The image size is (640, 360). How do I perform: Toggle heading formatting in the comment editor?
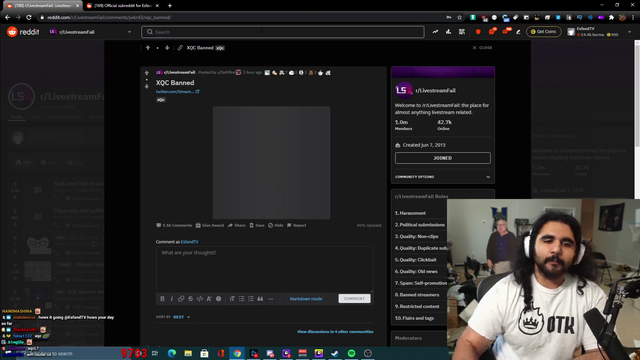point(232,299)
